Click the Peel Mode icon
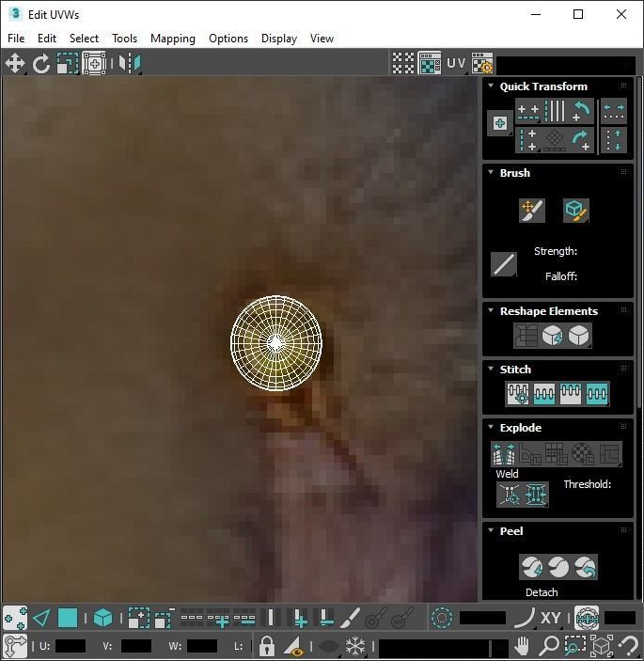 pos(558,567)
